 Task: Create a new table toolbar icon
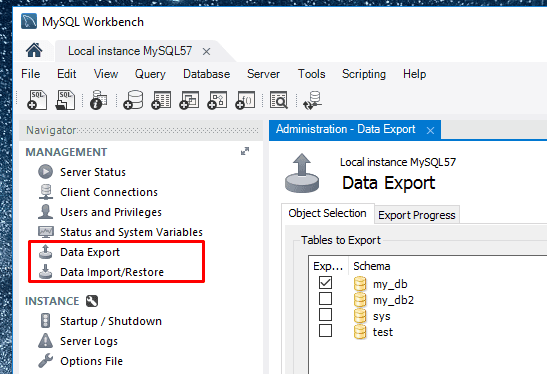pyautogui.click(x=161, y=100)
